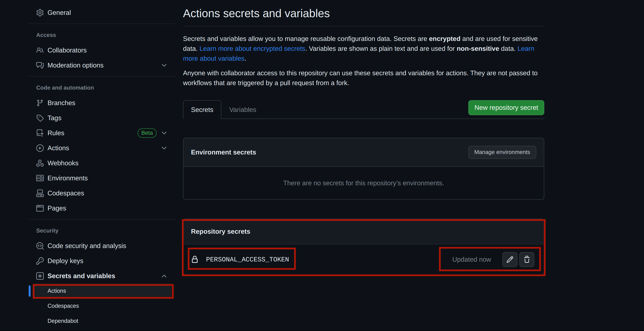Click the key icon beside Deploy keys
Screen dimensions: 644x331
[x=40, y=261]
